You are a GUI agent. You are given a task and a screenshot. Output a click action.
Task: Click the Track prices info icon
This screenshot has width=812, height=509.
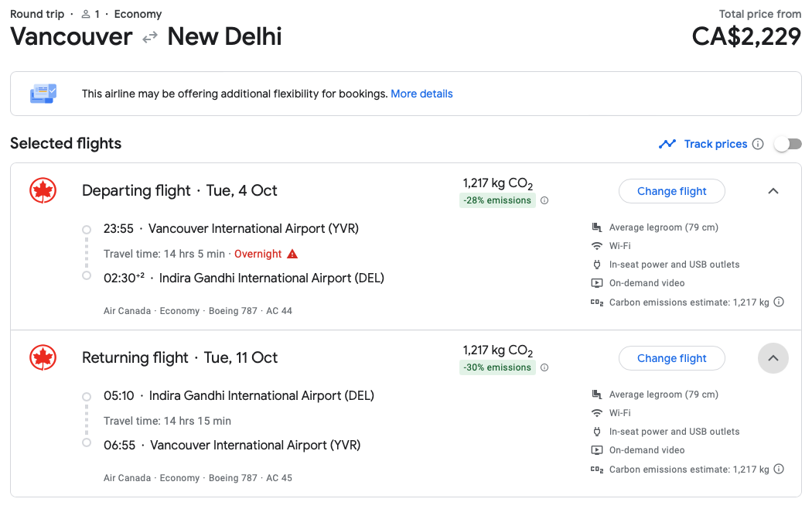coord(758,144)
